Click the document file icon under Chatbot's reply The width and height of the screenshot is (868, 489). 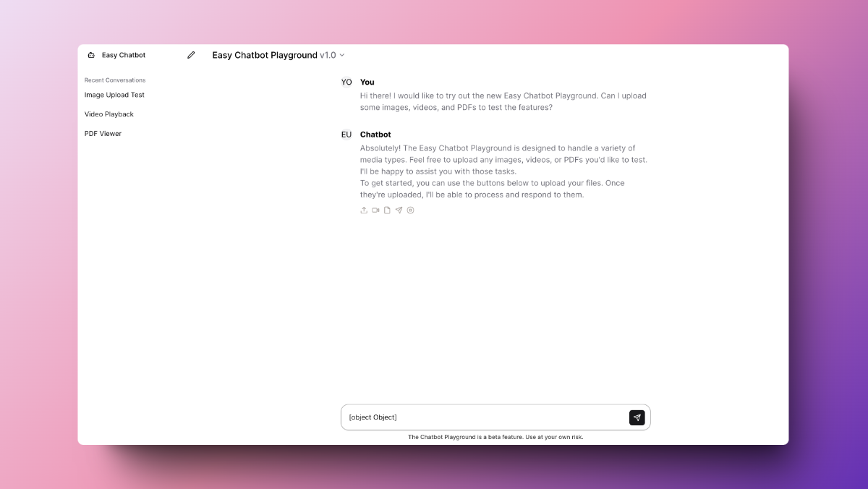[x=387, y=211]
